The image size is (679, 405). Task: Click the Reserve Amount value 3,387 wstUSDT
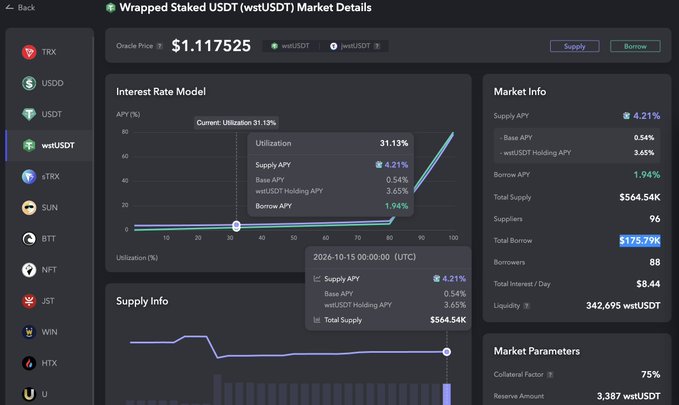tap(628, 396)
